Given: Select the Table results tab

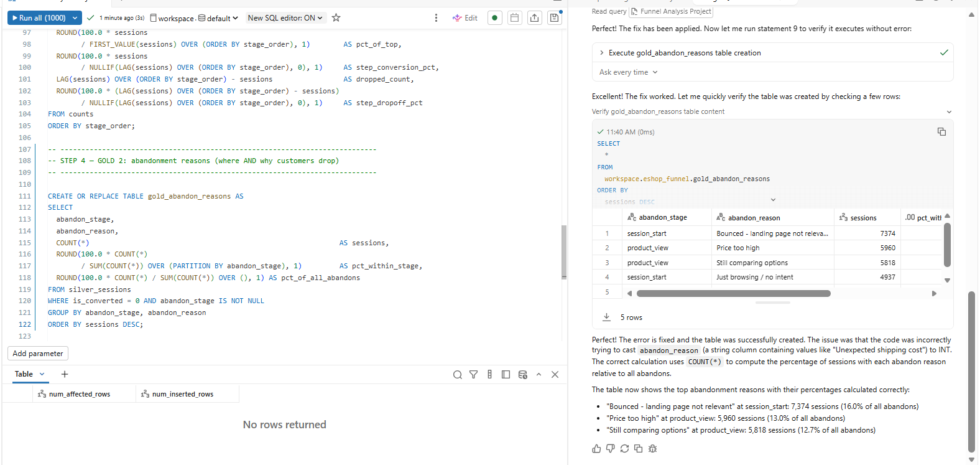Looking at the screenshot, I should point(24,374).
